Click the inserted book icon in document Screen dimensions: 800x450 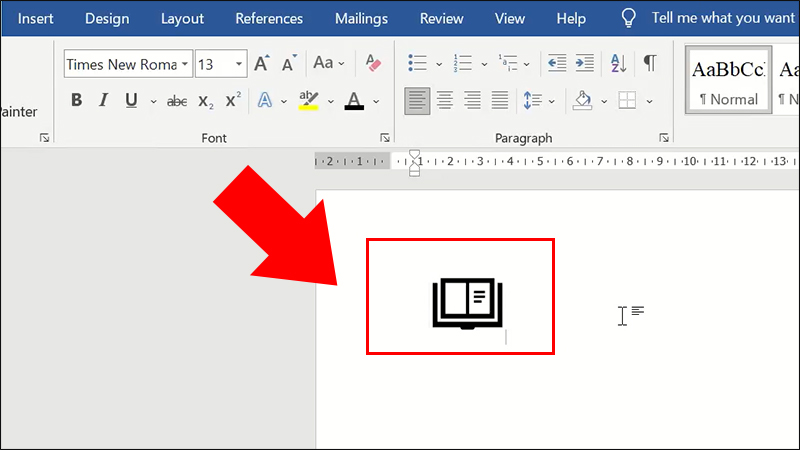[467, 303]
